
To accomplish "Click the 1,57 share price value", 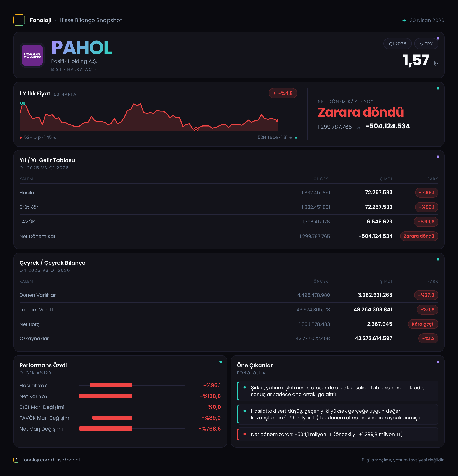I will tap(416, 60).
